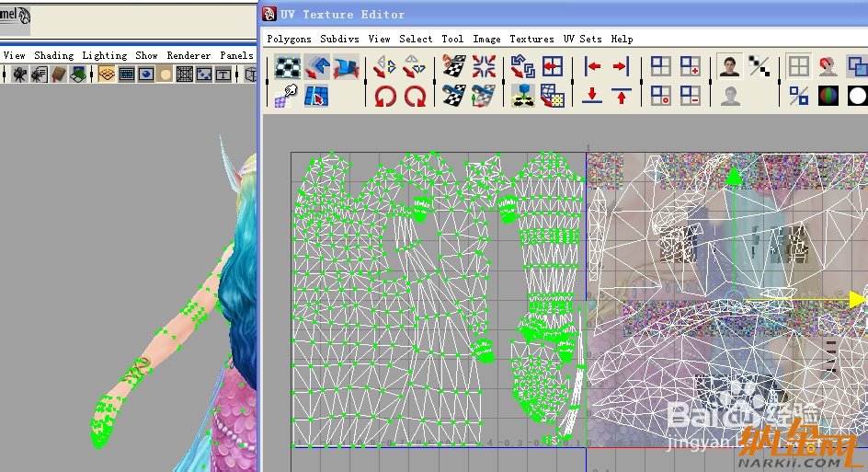Toggle isolate select mode
Image resolution: width=868 pixels, height=472 pixels.
(x=661, y=67)
